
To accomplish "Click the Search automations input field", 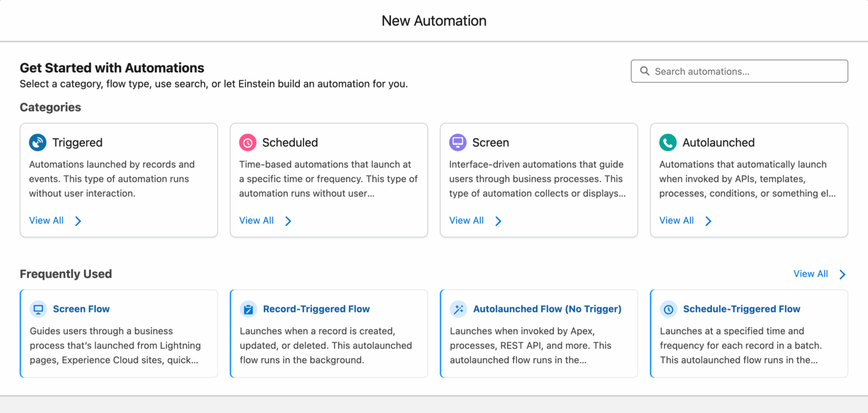I will 739,71.
